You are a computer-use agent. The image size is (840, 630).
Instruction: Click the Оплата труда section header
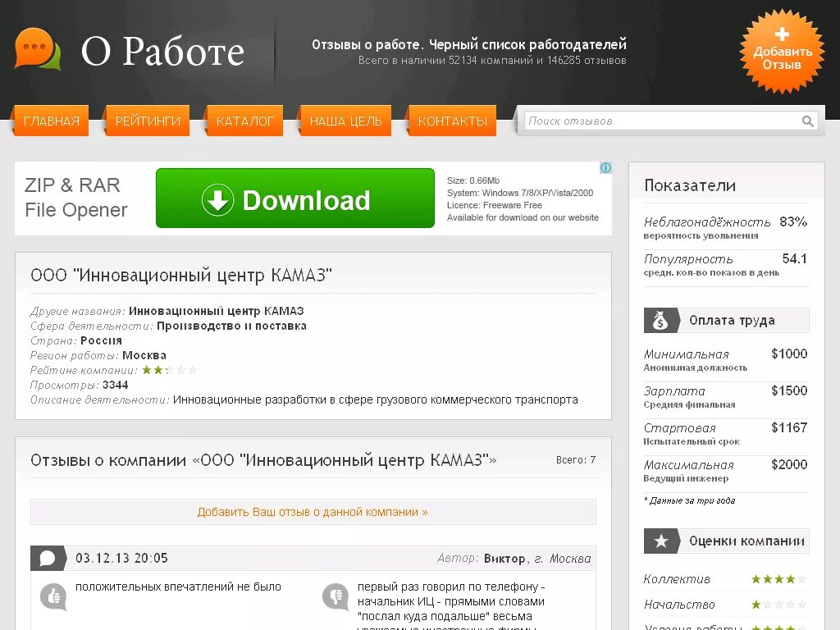[727, 321]
